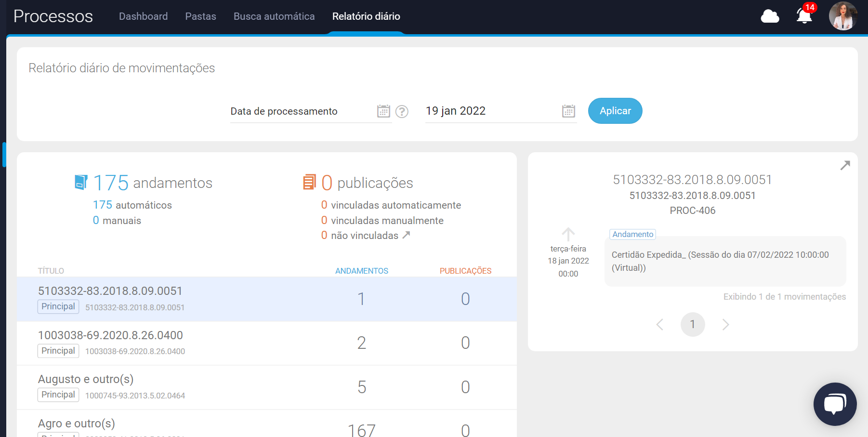Screen dimensions: 868x437
Task: Click the cloud icon in header
Action: point(770,16)
